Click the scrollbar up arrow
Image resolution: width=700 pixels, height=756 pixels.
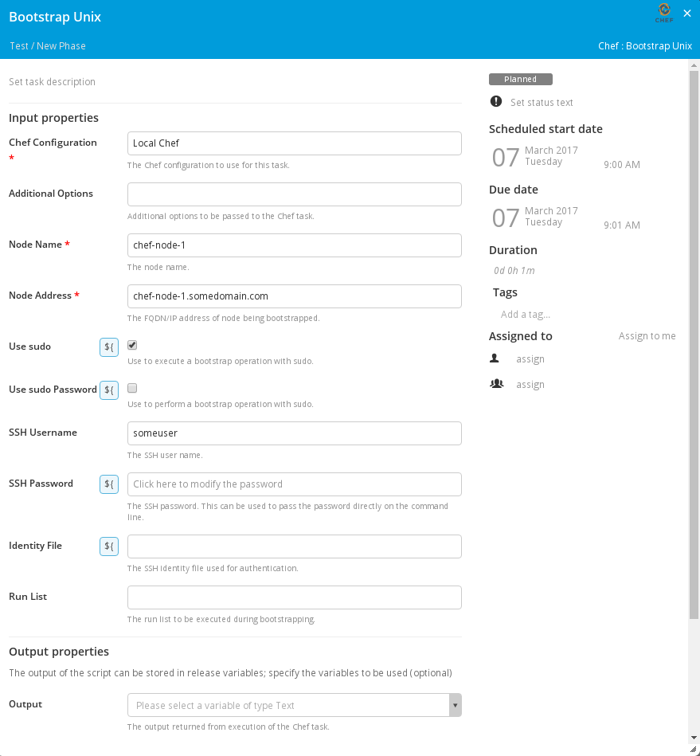tap(694, 65)
